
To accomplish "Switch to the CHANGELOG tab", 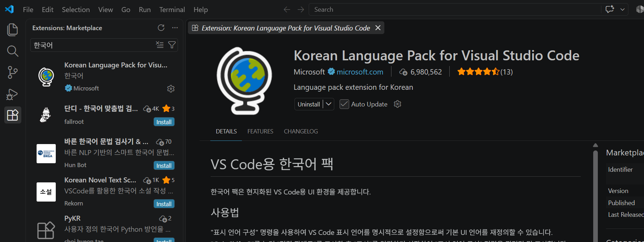I will tap(301, 131).
